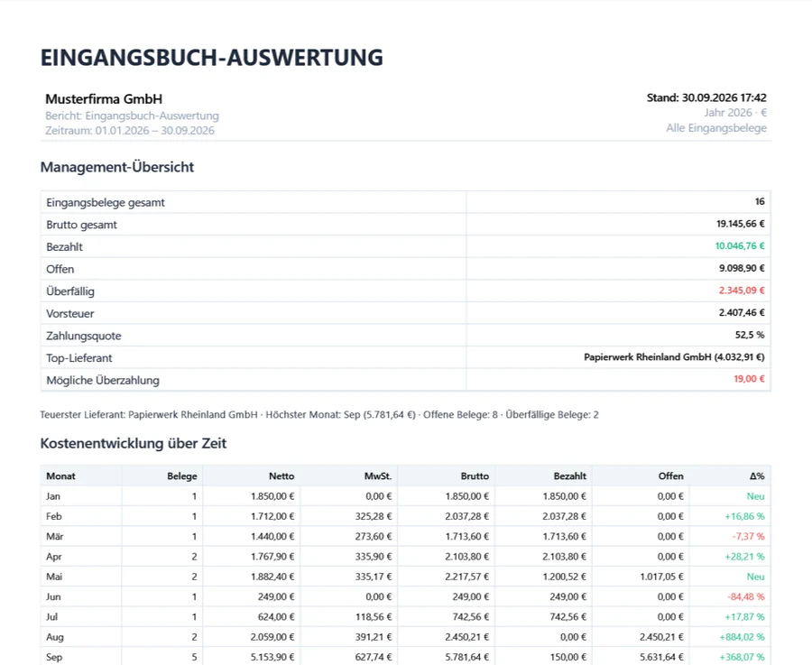Select the Sep row Brutto value 5.781,64 €
This screenshot has width=812, height=665.
466,657
